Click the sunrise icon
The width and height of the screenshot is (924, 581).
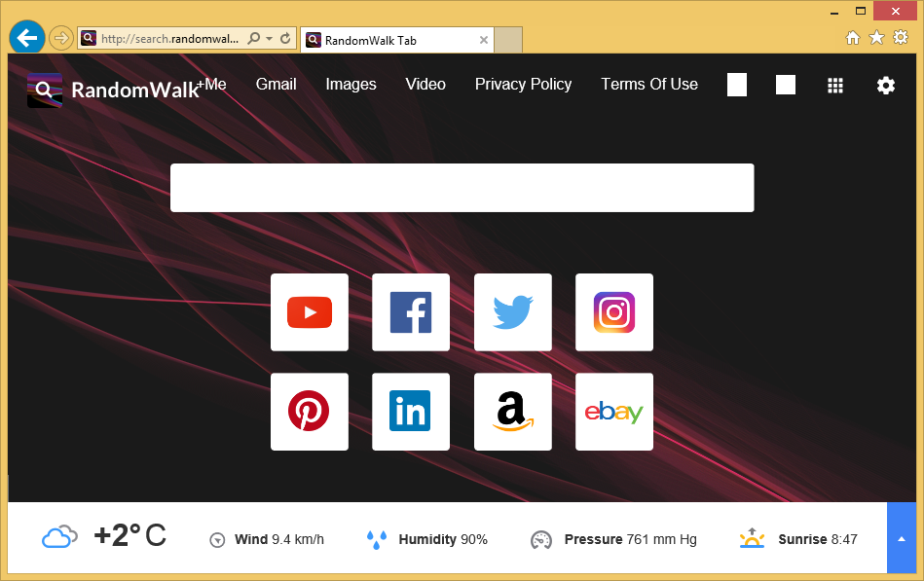click(752, 538)
